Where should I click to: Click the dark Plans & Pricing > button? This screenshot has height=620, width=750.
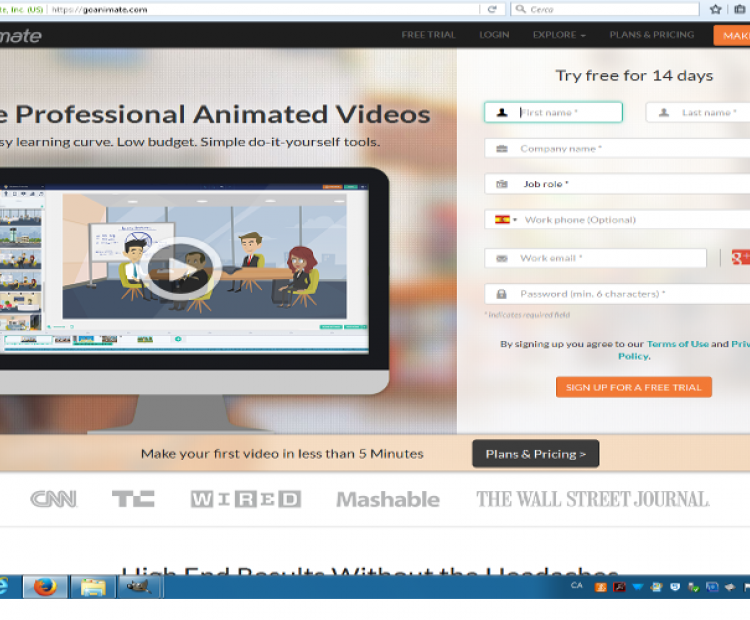tap(536, 454)
